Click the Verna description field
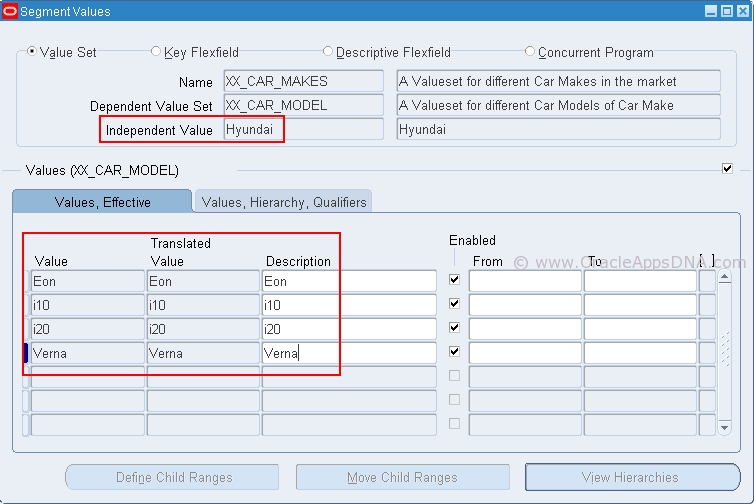 350,353
